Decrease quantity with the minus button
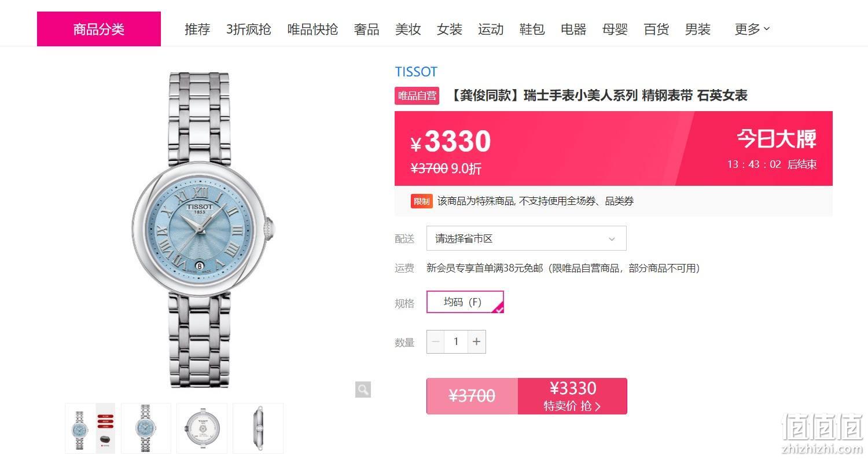Screen dimensions: 868x459 (x=436, y=342)
